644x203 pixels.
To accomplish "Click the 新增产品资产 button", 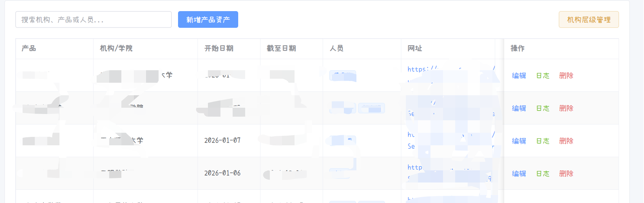I will (208, 19).
